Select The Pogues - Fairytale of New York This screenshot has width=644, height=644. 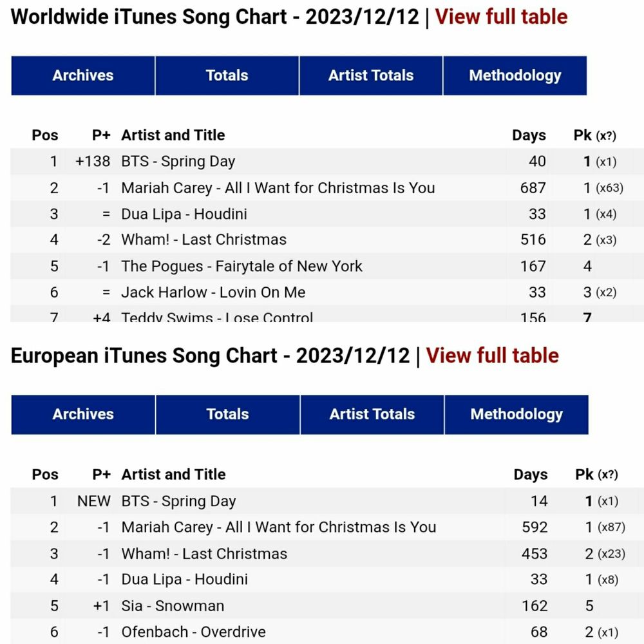(241, 266)
